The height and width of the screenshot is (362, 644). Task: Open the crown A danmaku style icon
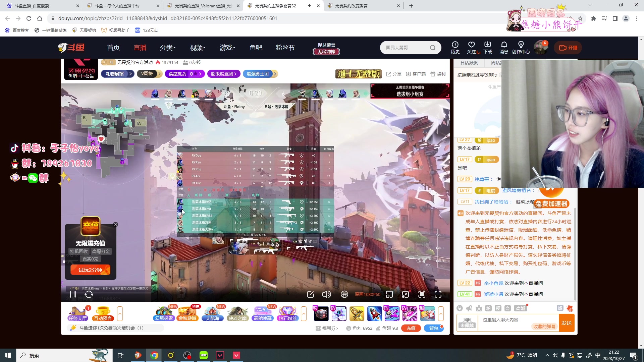point(479,308)
